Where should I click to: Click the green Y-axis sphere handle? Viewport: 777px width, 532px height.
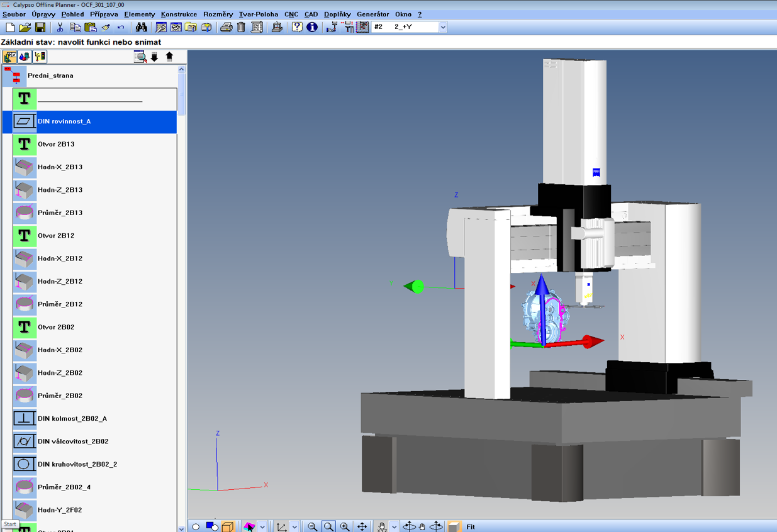(x=417, y=287)
